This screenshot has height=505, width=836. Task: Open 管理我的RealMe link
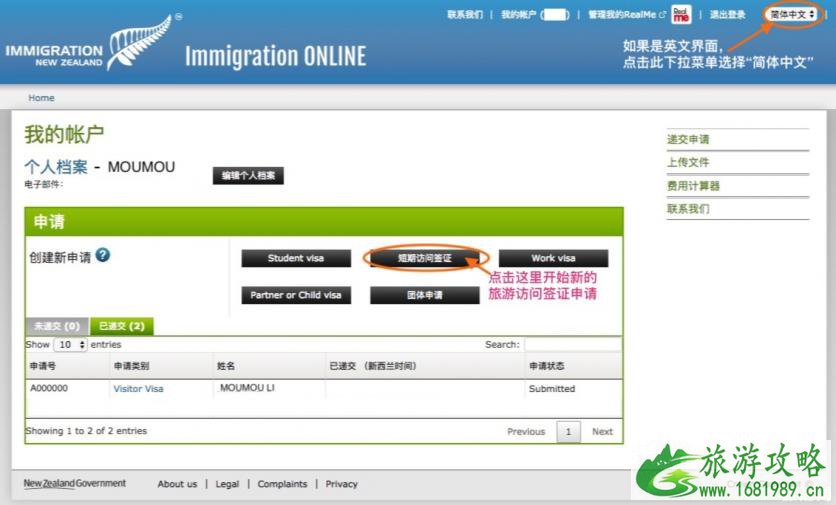coord(626,14)
